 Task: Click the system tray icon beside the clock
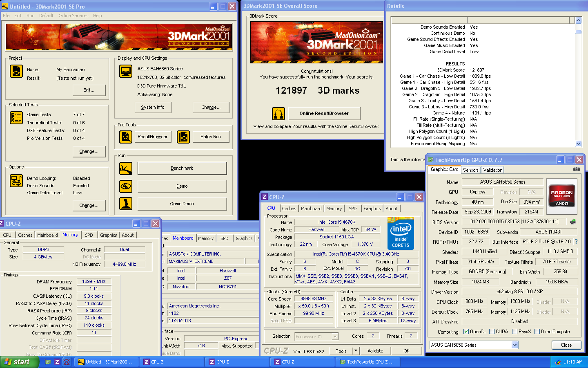558,362
